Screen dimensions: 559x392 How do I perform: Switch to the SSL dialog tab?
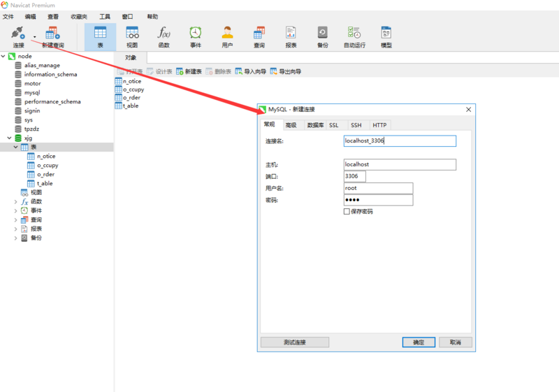tap(334, 125)
